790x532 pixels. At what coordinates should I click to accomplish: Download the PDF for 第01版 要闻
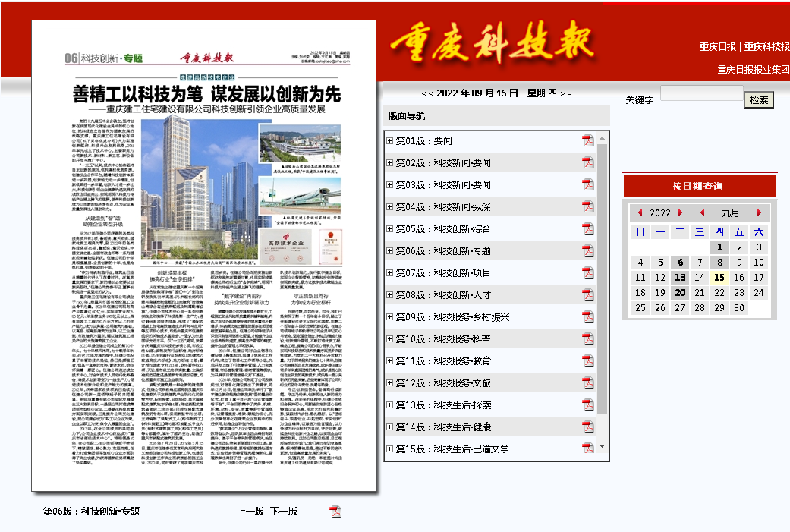coord(588,140)
